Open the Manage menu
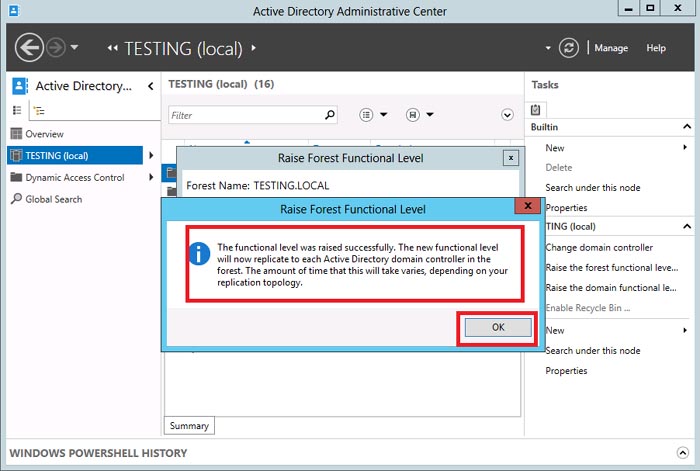The height and width of the screenshot is (471, 700). coord(611,48)
